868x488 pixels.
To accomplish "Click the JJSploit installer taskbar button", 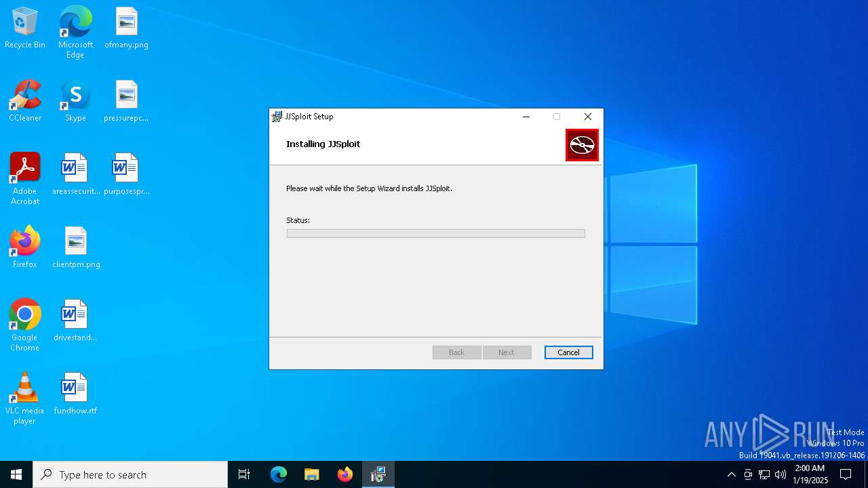I will tap(378, 474).
